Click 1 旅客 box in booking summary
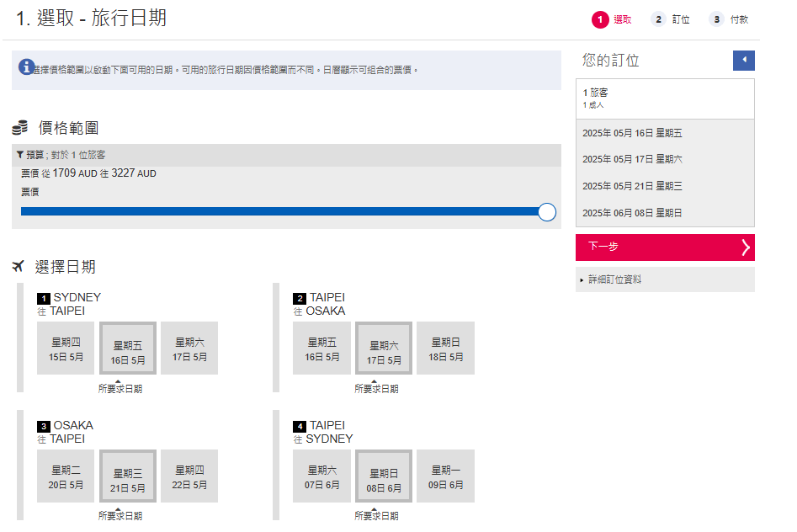Image resolution: width=797 pixels, height=532 pixels. click(664, 98)
